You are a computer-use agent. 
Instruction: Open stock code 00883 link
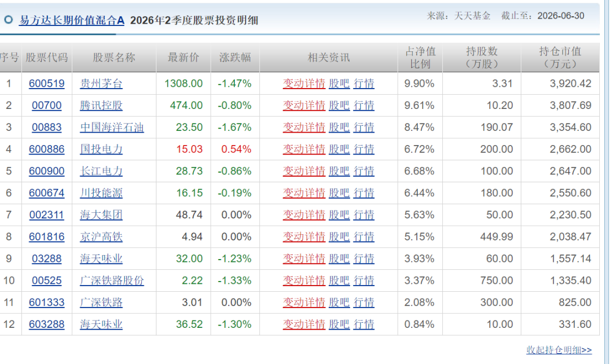pyautogui.click(x=47, y=127)
